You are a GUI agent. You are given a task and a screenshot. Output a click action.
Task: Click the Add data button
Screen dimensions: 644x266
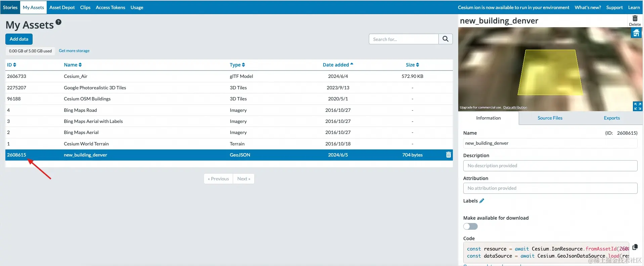pos(19,39)
